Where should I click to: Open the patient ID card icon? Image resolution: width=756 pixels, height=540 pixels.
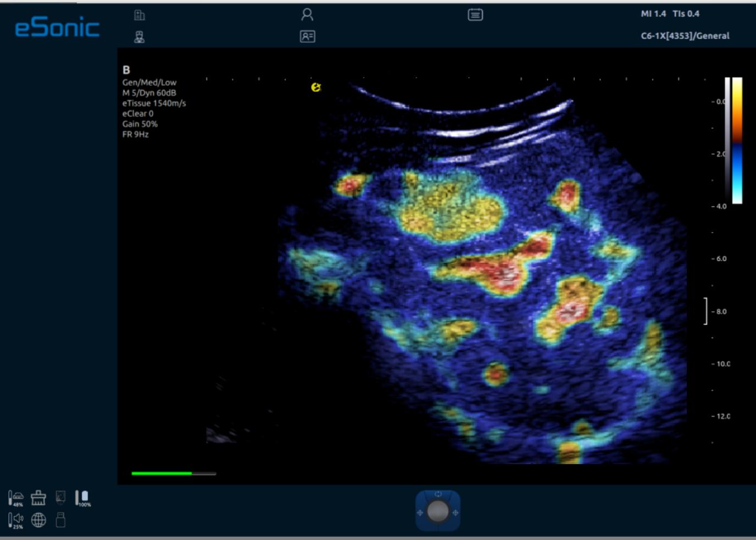coord(307,36)
